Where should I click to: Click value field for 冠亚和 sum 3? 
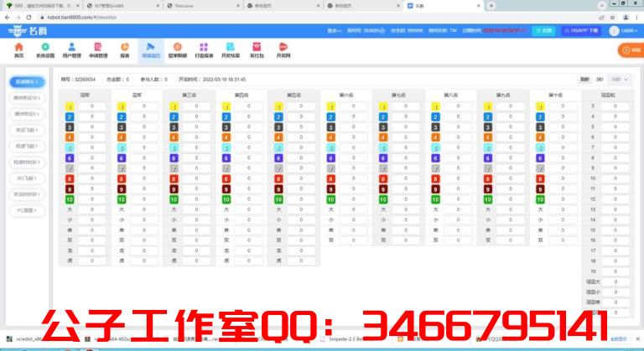615,106
